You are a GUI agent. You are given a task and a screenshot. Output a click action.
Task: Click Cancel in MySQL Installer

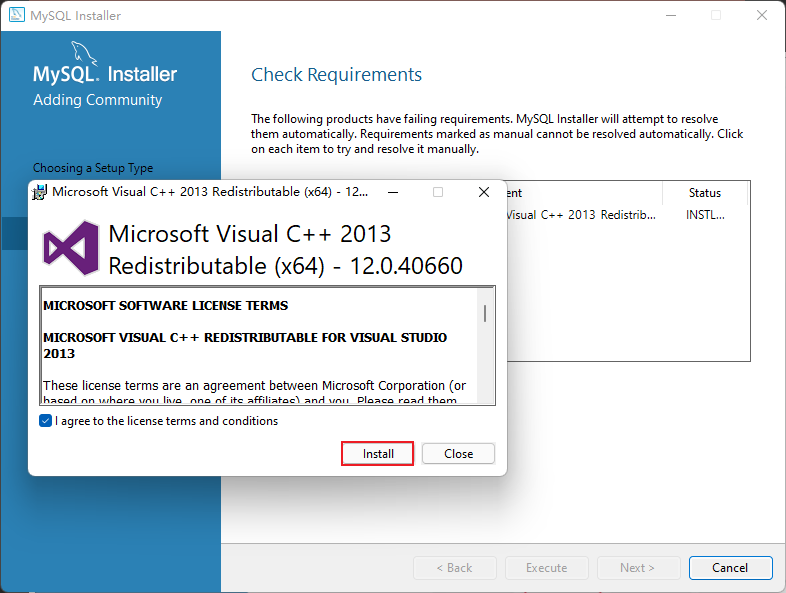[730, 568]
